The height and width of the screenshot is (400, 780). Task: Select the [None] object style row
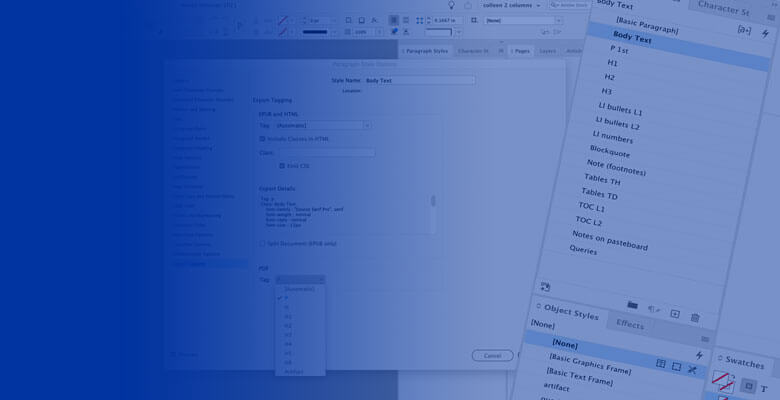[x=565, y=344]
